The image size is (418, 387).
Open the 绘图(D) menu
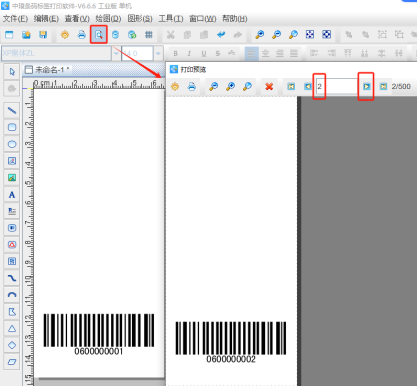[x=108, y=19]
